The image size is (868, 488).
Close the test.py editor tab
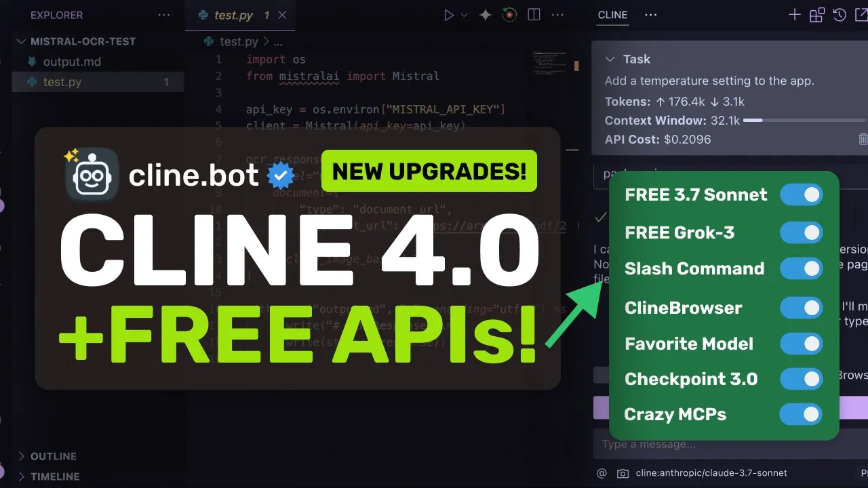(283, 15)
